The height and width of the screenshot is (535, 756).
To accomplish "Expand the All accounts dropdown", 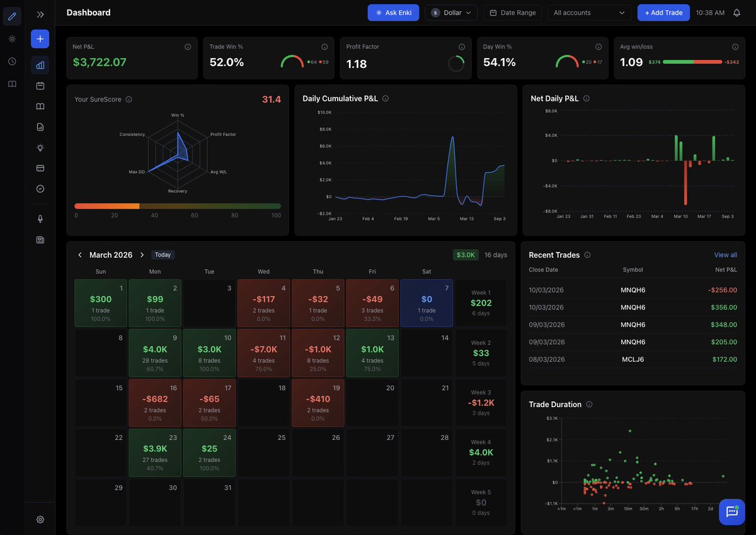I will [589, 13].
